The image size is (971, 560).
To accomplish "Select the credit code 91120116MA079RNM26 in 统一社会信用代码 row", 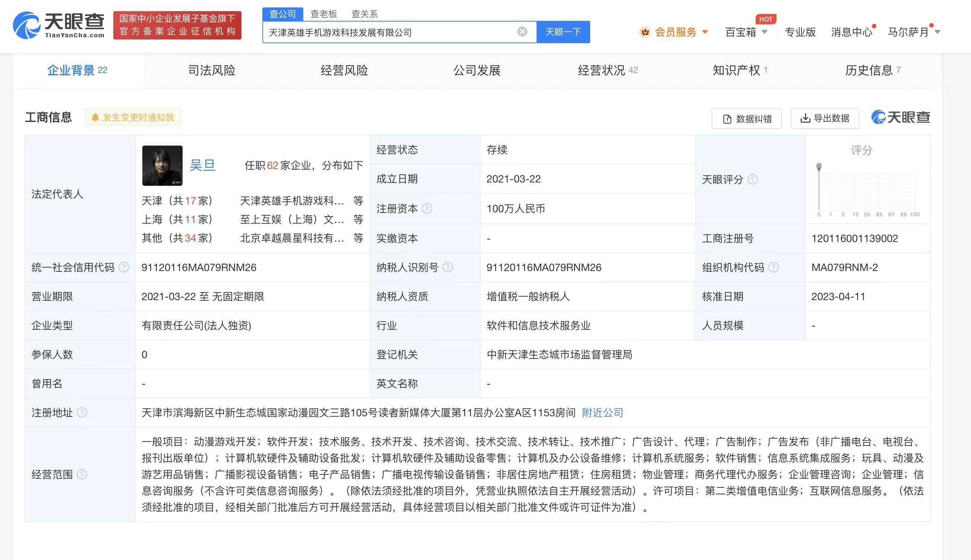I will pyautogui.click(x=199, y=267).
